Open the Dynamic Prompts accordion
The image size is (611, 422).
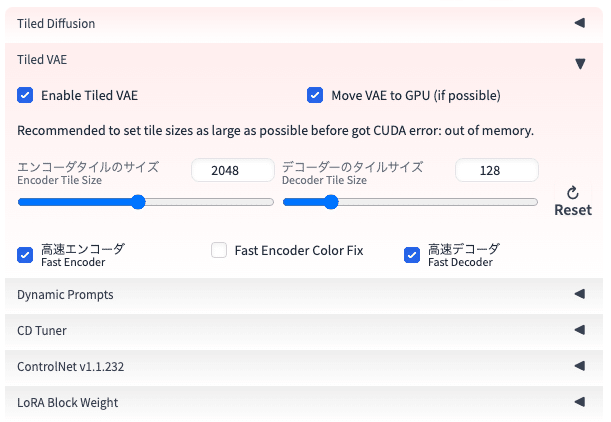click(304, 295)
